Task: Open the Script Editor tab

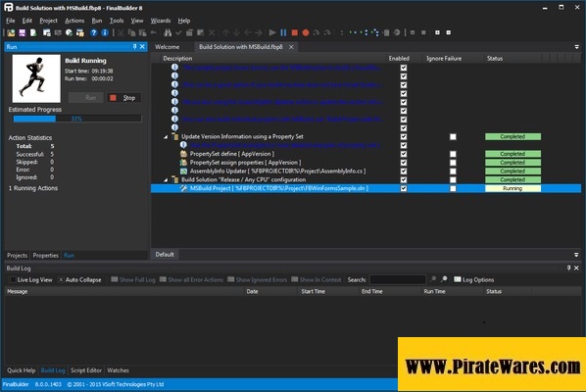Action: pyautogui.click(x=86, y=370)
